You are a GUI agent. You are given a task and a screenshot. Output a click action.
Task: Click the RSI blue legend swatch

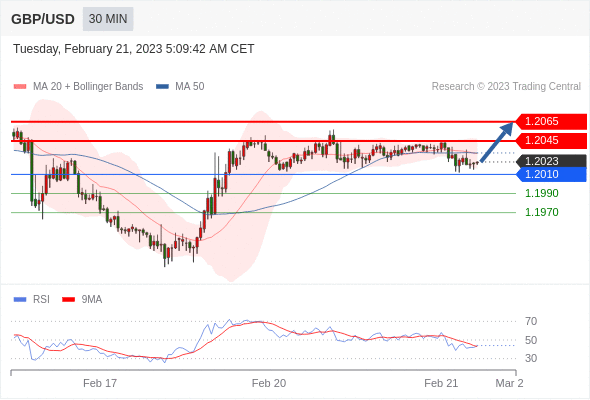20,300
